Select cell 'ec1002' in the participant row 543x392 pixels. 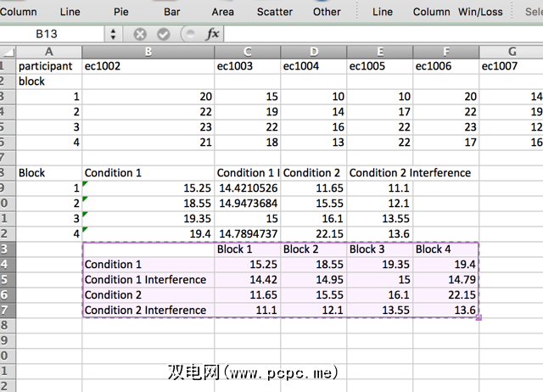(x=148, y=65)
